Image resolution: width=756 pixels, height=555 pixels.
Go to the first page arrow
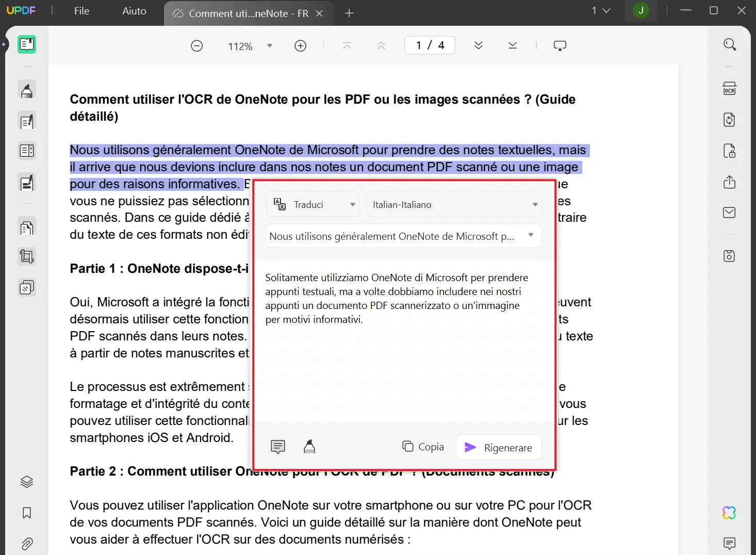pyautogui.click(x=347, y=45)
